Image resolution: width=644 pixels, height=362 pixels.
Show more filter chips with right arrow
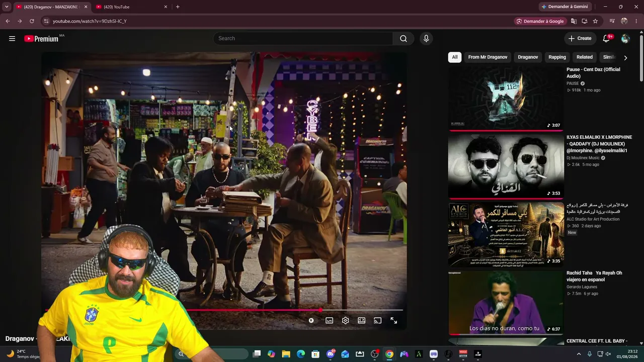[625, 58]
